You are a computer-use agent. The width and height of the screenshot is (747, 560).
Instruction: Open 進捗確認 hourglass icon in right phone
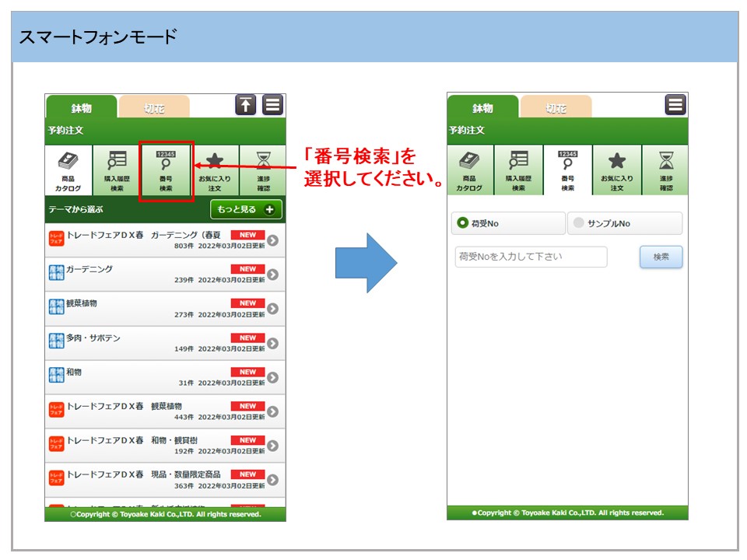coord(666,170)
